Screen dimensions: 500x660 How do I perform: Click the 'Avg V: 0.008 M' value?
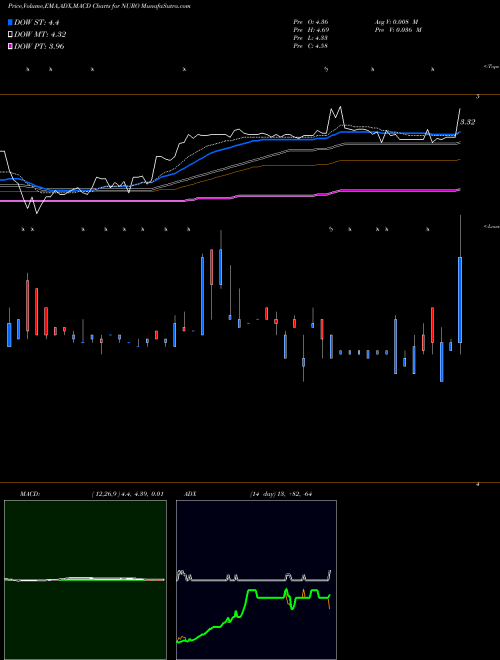[396, 22]
